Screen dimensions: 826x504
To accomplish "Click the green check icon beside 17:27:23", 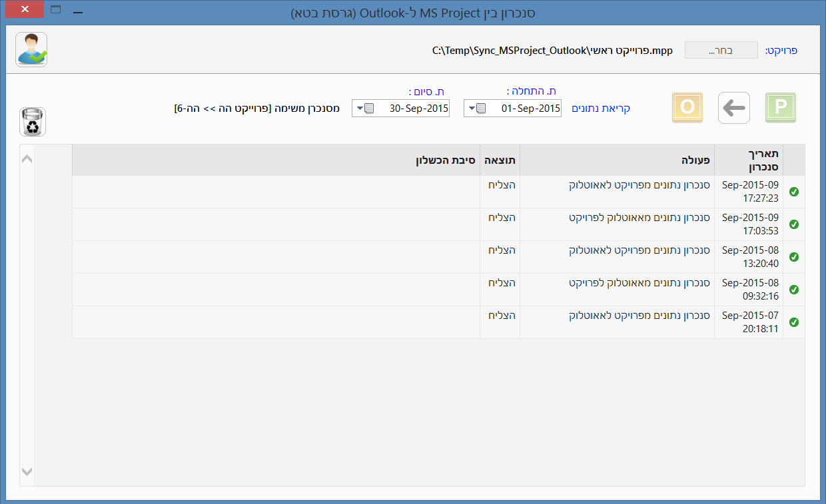I will 794,192.
